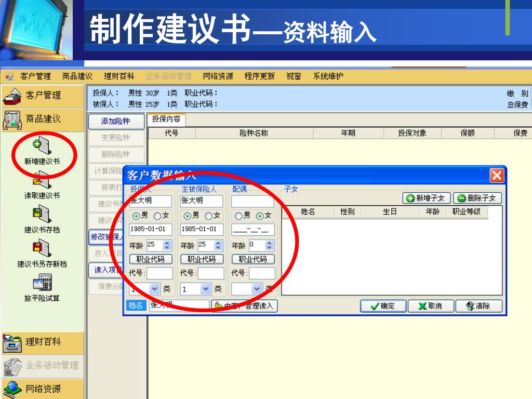Click the 配偶 name input field
Image resolution: width=532 pixels, height=399 pixels.
click(x=252, y=201)
